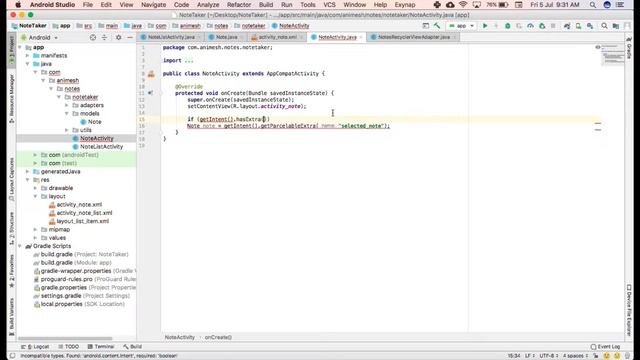
Task: Open Device File Explorer side tab
Action: point(629,310)
